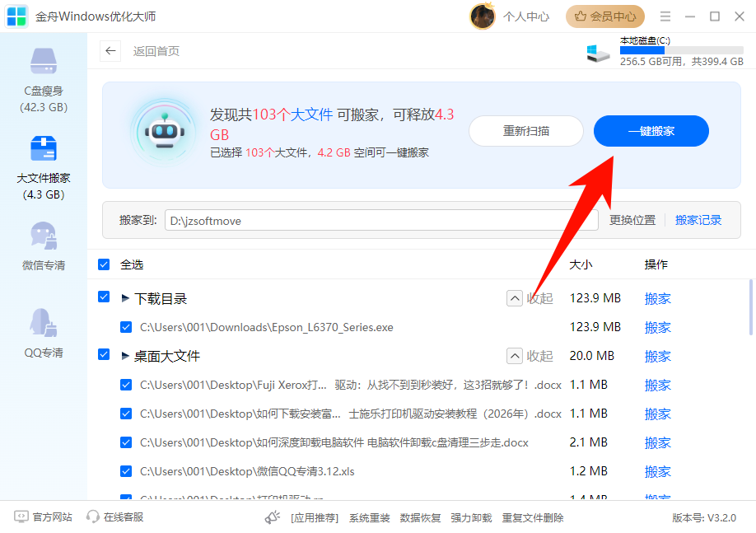The height and width of the screenshot is (533, 756).
Task: Open 个人中心 at the top
Action: pyautogui.click(x=525, y=16)
